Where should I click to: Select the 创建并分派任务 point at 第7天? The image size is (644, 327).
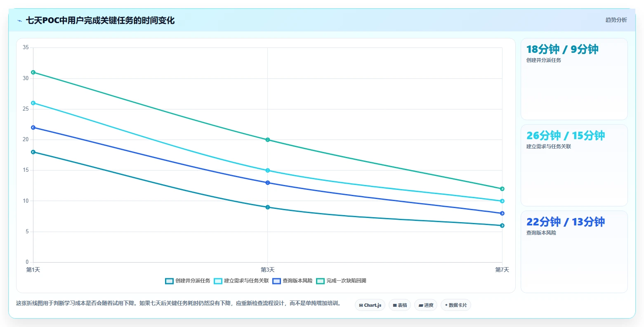click(x=502, y=225)
